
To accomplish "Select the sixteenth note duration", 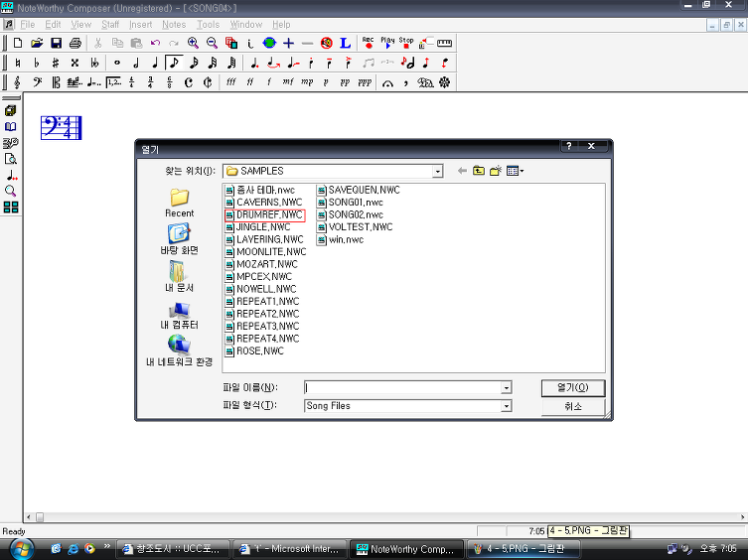I will pos(194,63).
